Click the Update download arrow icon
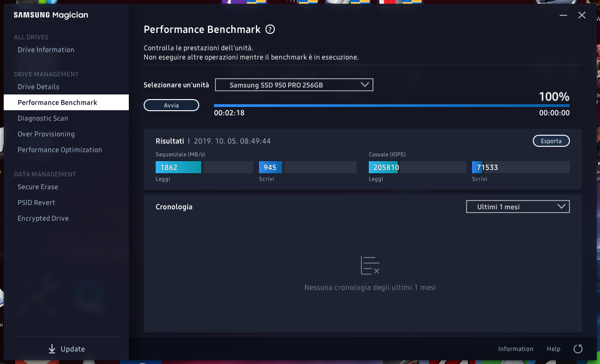The image size is (600, 364). click(52, 349)
